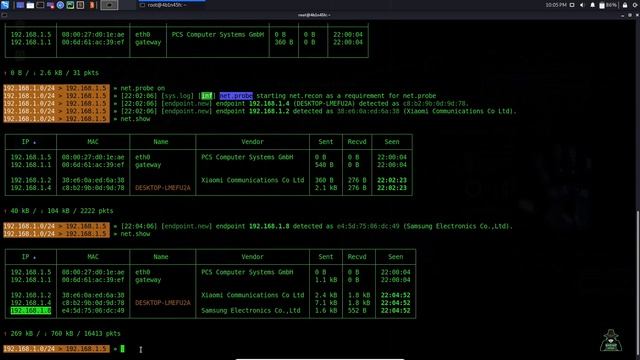Image resolution: width=640 pixels, height=360 pixels.
Task: Open the file manager panel launcher
Action: click(x=30, y=5)
